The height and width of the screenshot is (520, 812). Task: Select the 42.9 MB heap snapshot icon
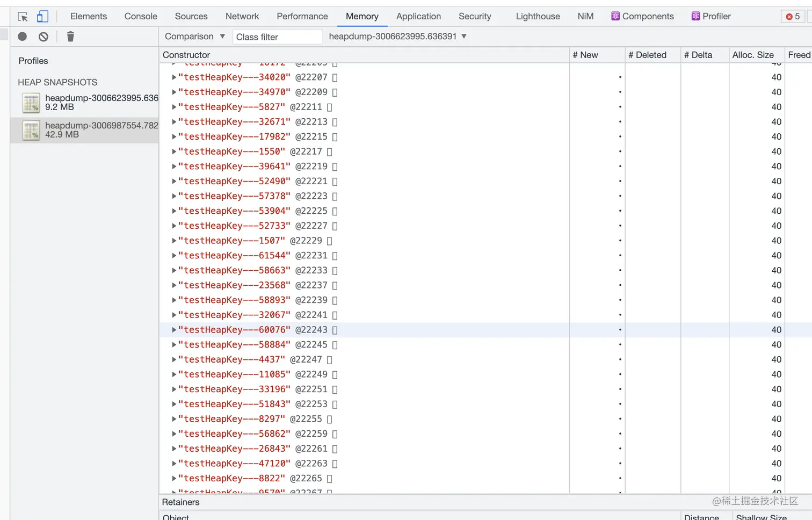(31, 130)
